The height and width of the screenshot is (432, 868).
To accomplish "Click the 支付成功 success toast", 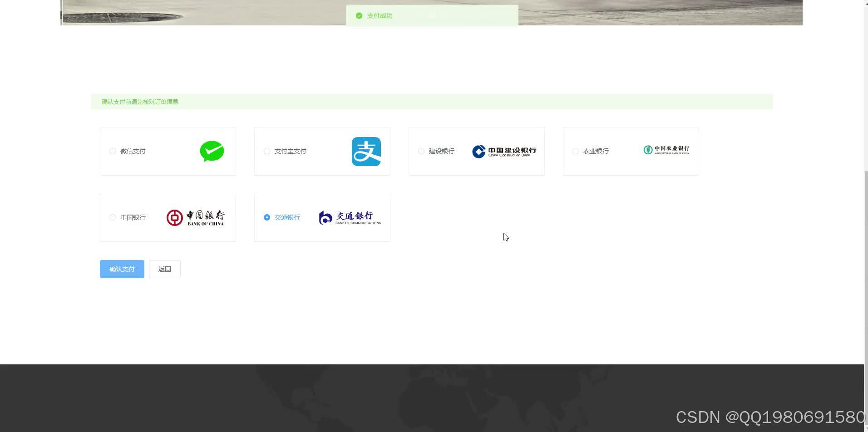I will click(431, 15).
